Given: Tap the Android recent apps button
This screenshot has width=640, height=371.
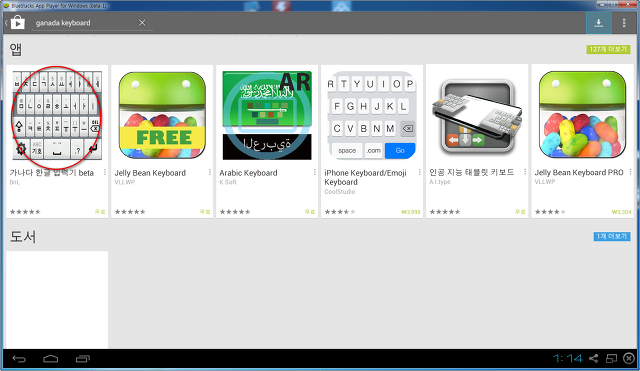Looking at the screenshot, I should [x=83, y=359].
